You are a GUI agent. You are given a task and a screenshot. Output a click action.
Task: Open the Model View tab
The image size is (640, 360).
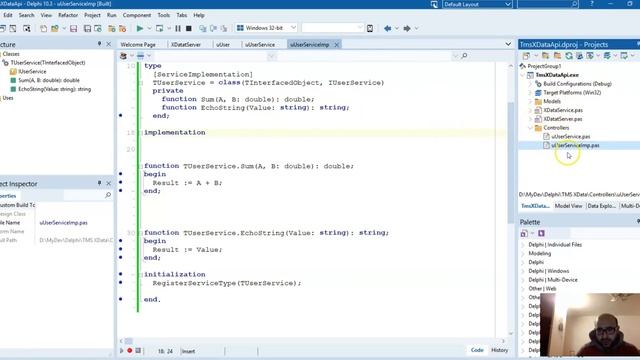click(568, 206)
